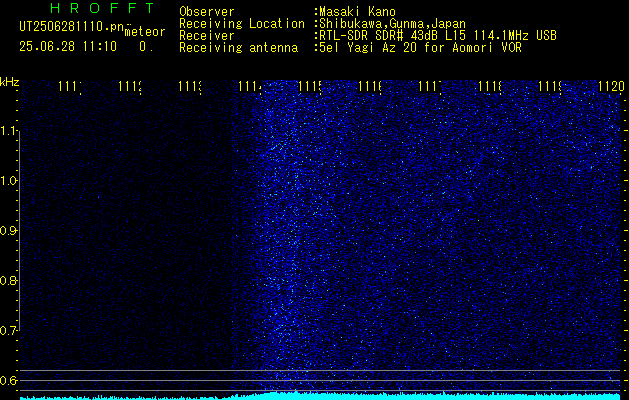Click the 1117 time marker
Screen dimensions: 629x400
[x=430, y=87]
